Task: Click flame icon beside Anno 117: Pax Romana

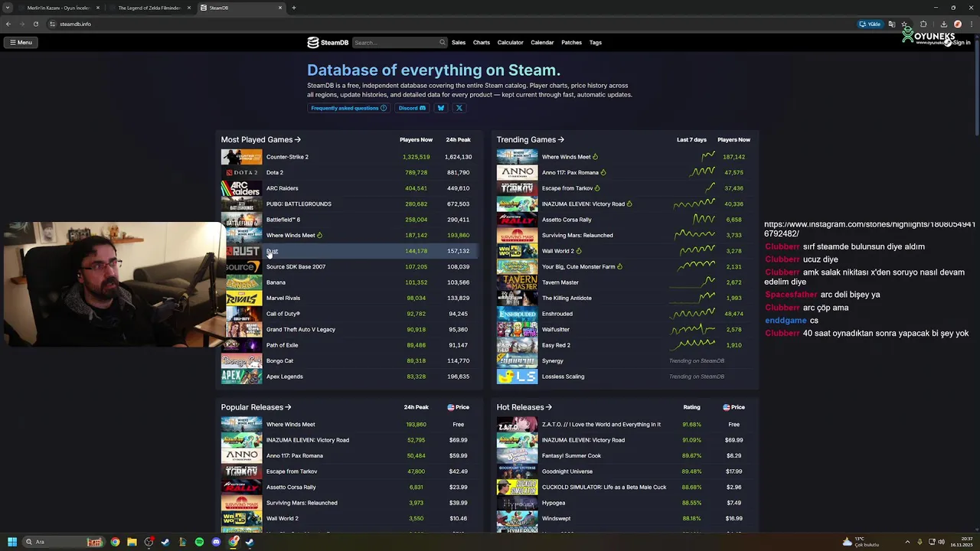Action: [x=603, y=172]
